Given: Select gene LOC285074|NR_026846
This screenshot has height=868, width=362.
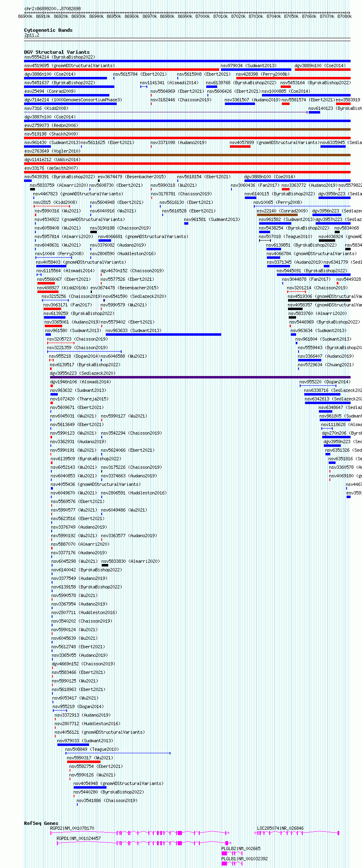Looking at the screenshot, I should (x=297, y=833).
